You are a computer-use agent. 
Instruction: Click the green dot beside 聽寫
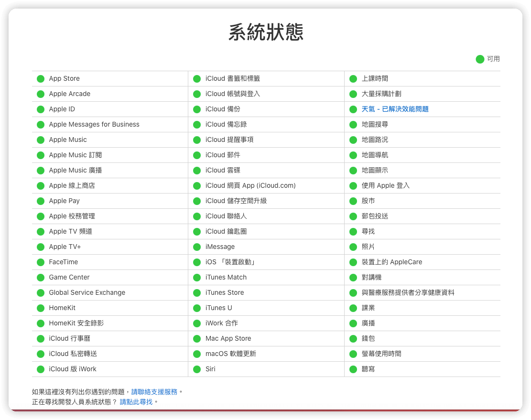pyautogui.click(x=353, y=369)
